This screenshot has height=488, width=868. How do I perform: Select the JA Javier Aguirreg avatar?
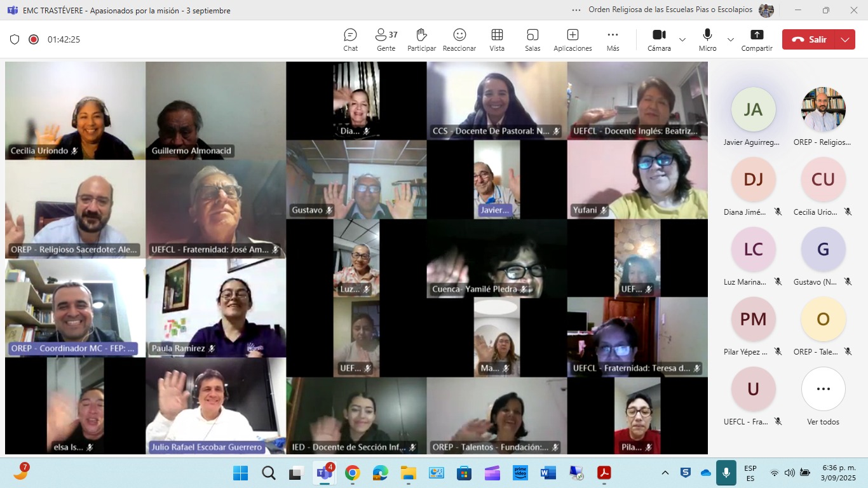[754, 109]
